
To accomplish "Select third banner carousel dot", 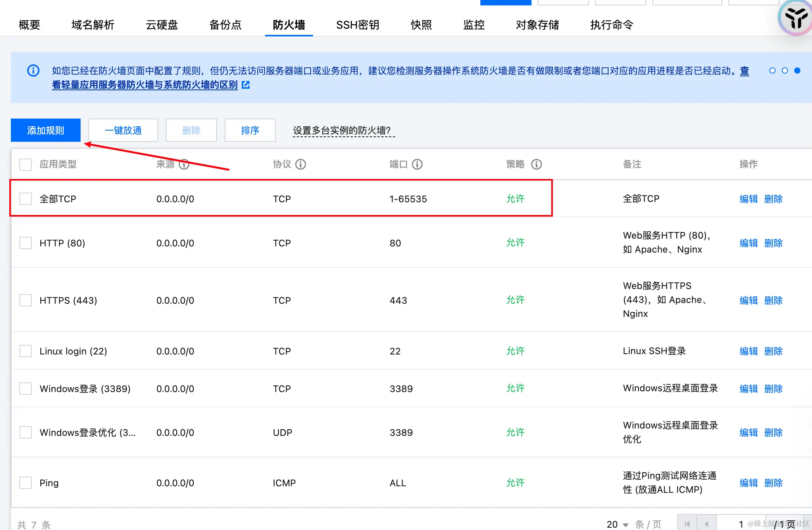I will coord(797,71).
